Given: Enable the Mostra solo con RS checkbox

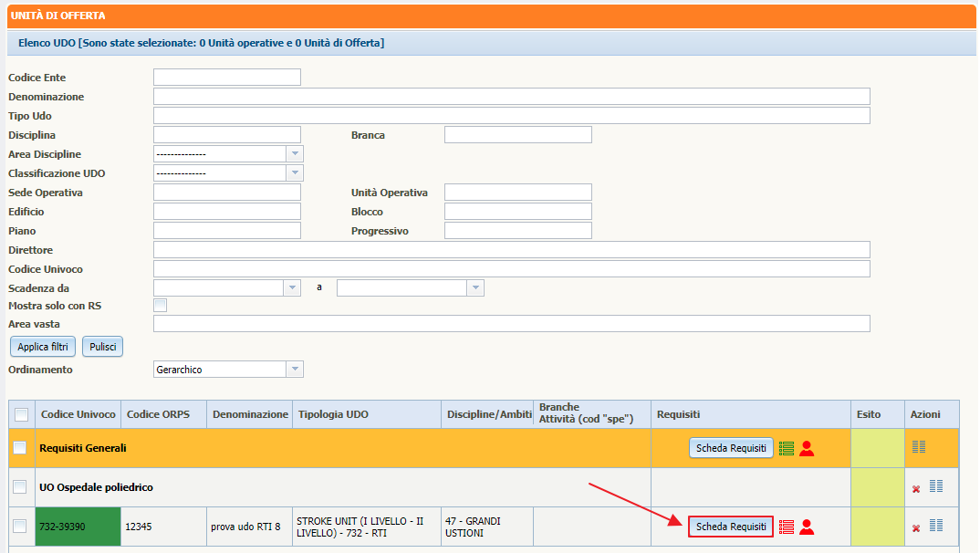Looking at the screenshot, I should [161, 306].
